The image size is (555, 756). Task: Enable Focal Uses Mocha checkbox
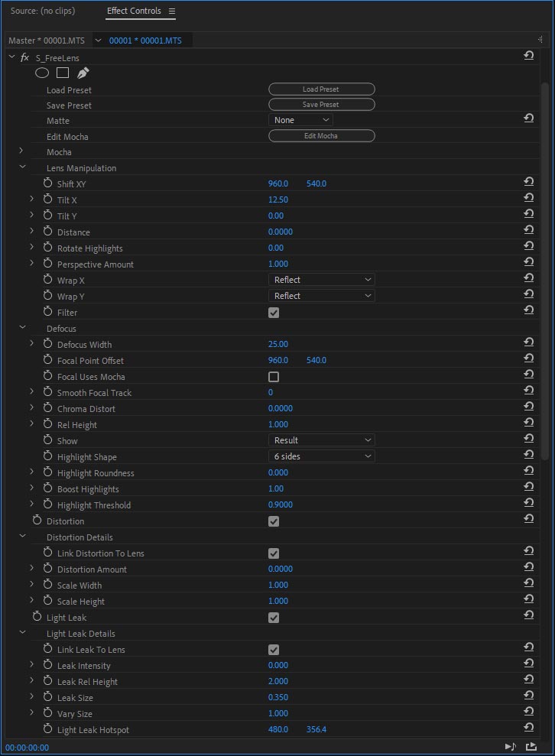pos(274,377)
